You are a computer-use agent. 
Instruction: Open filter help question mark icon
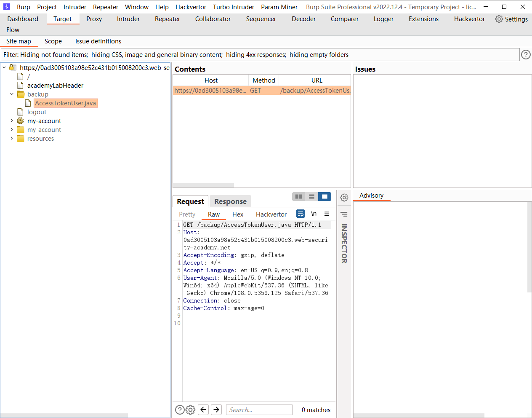(x=526, y=54)
